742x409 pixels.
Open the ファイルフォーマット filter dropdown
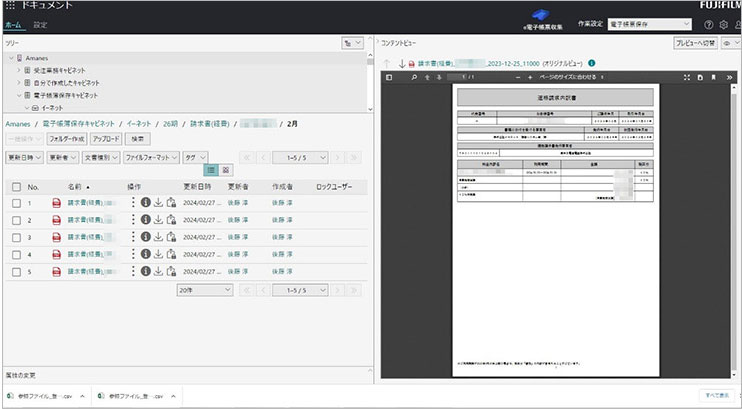click(150, 157)
